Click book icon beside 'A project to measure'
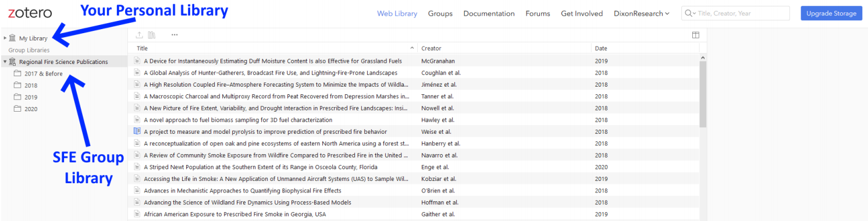 (137, 131)
